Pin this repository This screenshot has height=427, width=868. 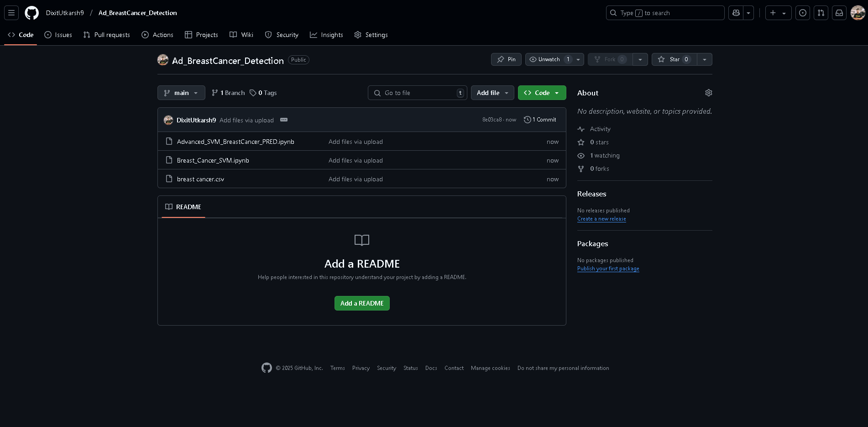(506, 59)
